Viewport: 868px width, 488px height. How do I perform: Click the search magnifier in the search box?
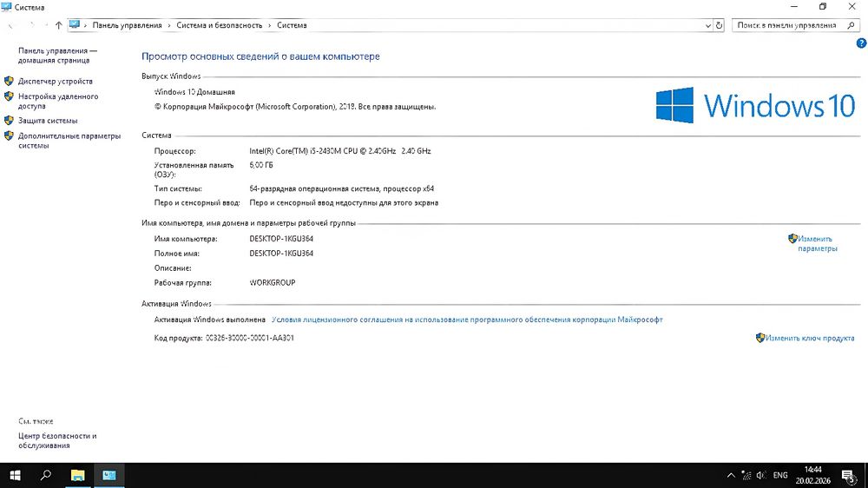click(851, 25)
